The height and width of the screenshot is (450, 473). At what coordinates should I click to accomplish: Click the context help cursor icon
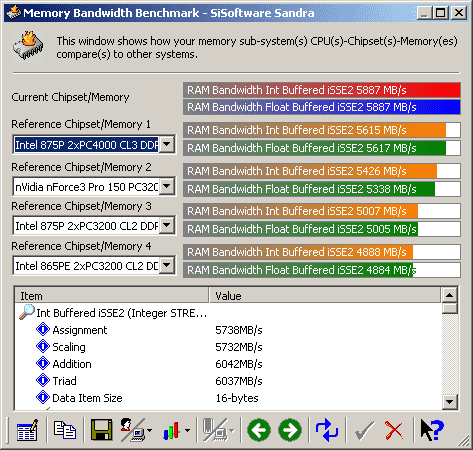432,430
